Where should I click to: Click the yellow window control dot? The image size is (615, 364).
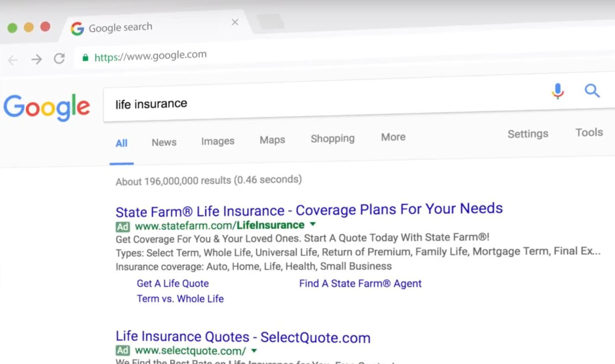(x=29, y=27)
